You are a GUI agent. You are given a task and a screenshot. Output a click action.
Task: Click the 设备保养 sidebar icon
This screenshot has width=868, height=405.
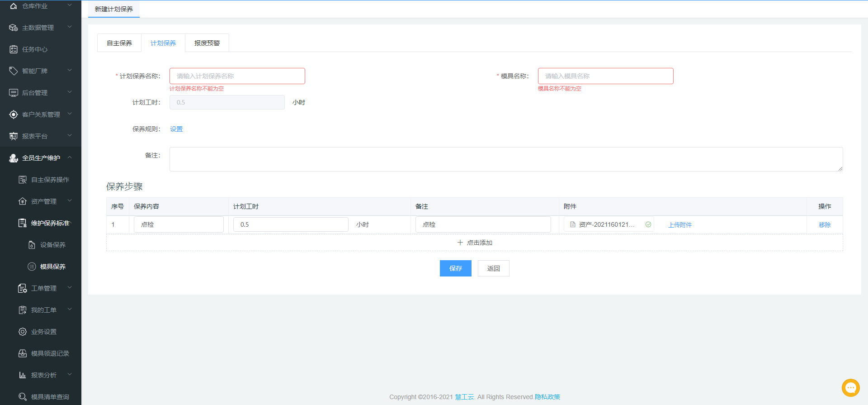[x=32, y=245]
